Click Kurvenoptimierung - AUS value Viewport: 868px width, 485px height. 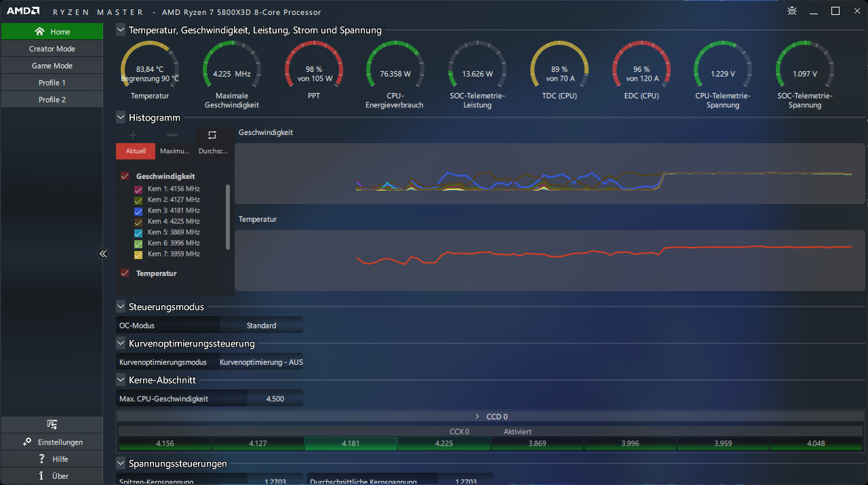coord(261,362)
